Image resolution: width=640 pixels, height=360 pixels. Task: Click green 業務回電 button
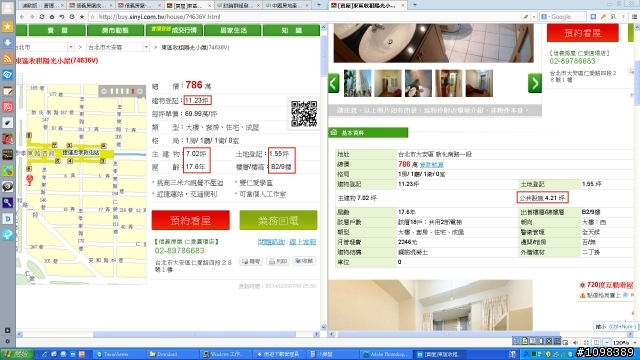[278, 220]
